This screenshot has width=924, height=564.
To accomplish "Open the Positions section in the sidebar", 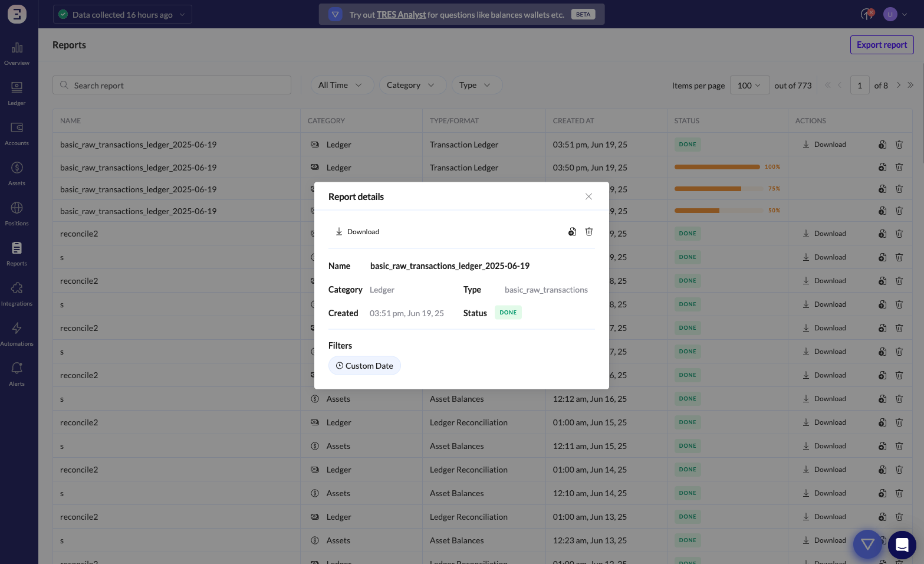I will point(17,212).
